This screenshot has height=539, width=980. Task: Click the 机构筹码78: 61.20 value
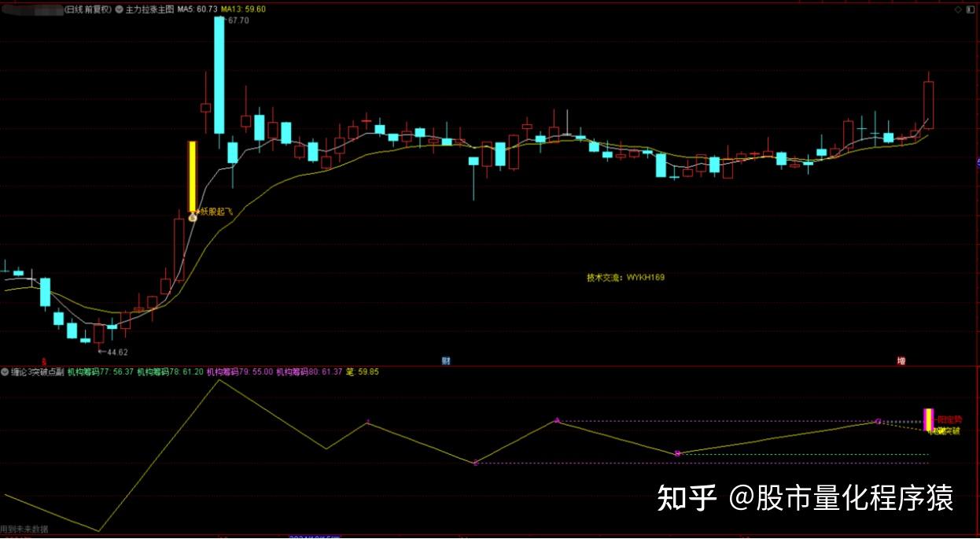tap(170, 371)
